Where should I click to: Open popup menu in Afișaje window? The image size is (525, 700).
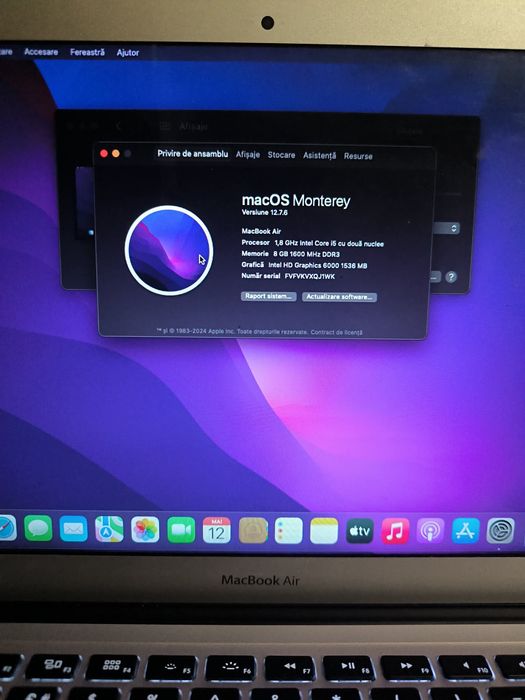(446, 228)
